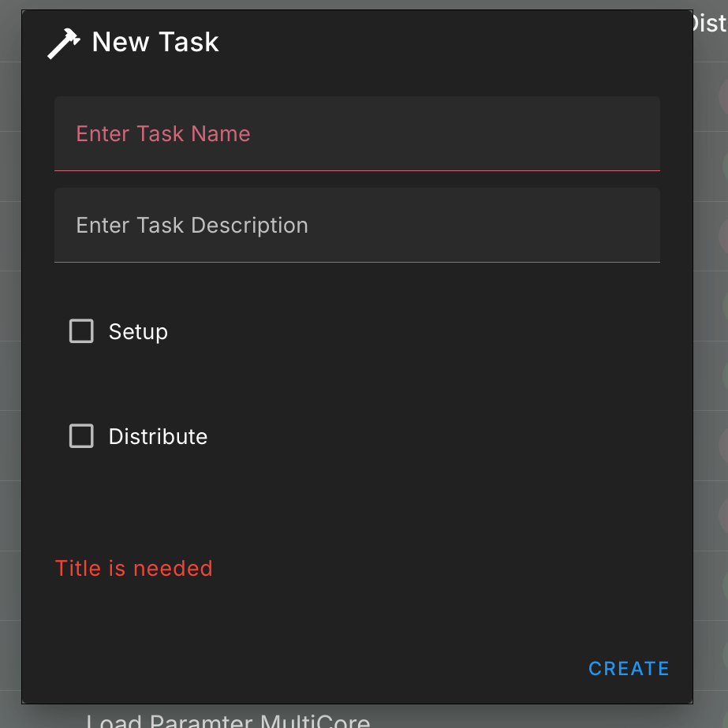This screenshot has height=728, width=728.
Task: Click the red underline of Task Name field
Action: pyautogui.click(x=357, y=170)
